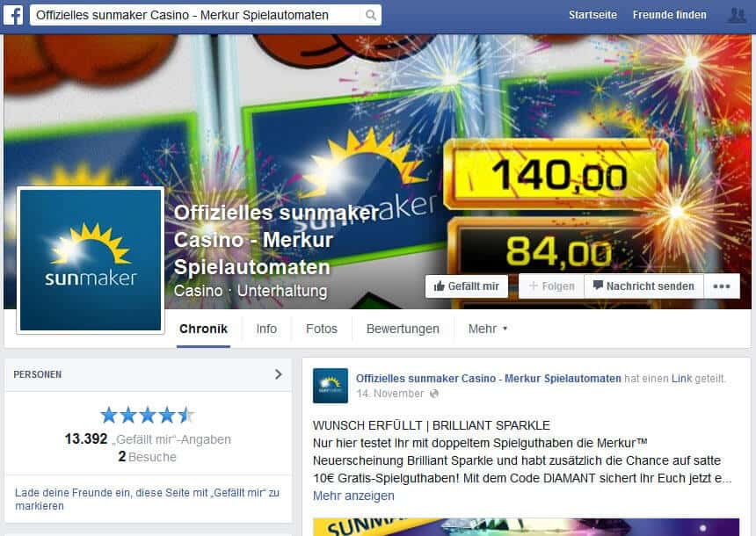Open the Facebook logo home icon
Screen dimensions: 756x536
click(x=13, y=16)
